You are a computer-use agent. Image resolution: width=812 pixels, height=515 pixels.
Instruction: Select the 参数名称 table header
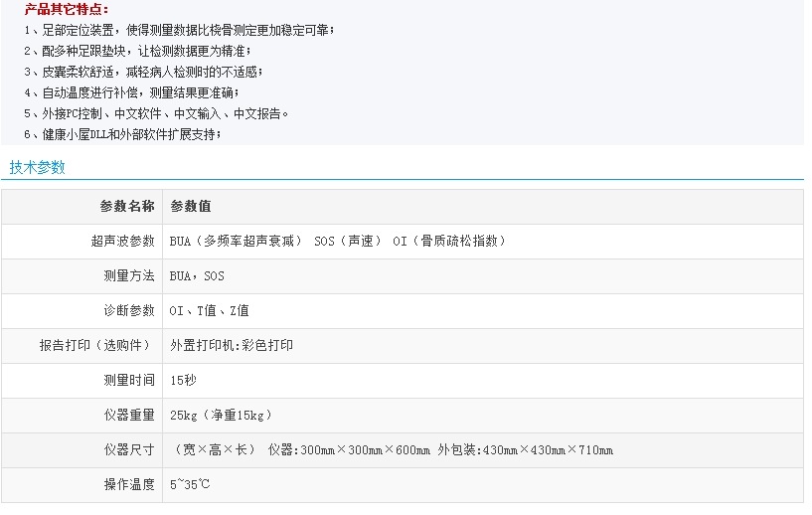pos(127,207)
